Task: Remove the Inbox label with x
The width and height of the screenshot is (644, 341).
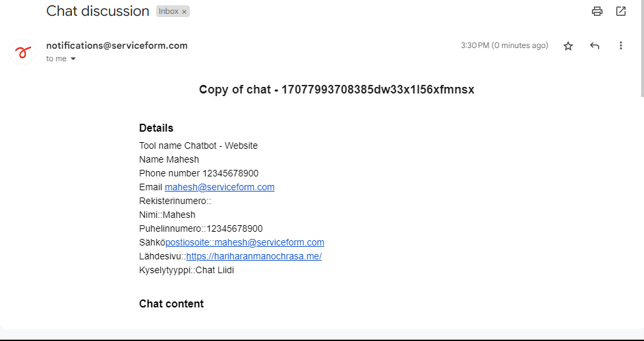Action: [x=184, y=12]
